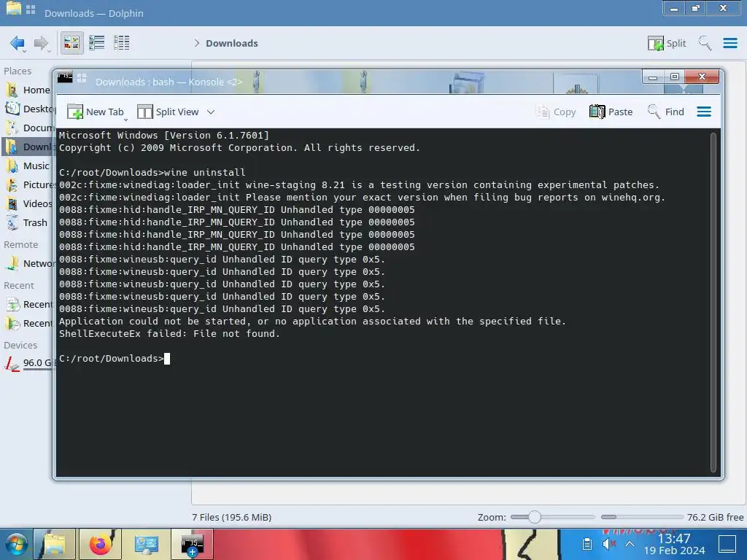
Task: Click Music folder icon in Places
Action: [12, 166]
